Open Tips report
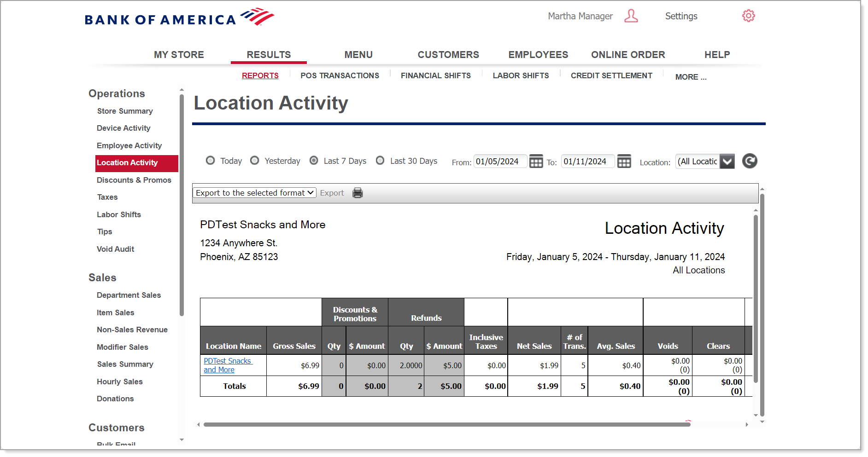Screen dimensions: 868x457 pyautogui.click(x=105, y=231)
